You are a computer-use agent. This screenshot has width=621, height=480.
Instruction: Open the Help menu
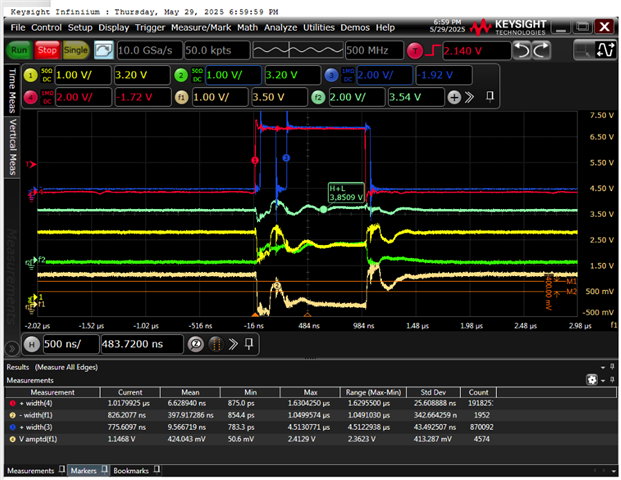385,27
